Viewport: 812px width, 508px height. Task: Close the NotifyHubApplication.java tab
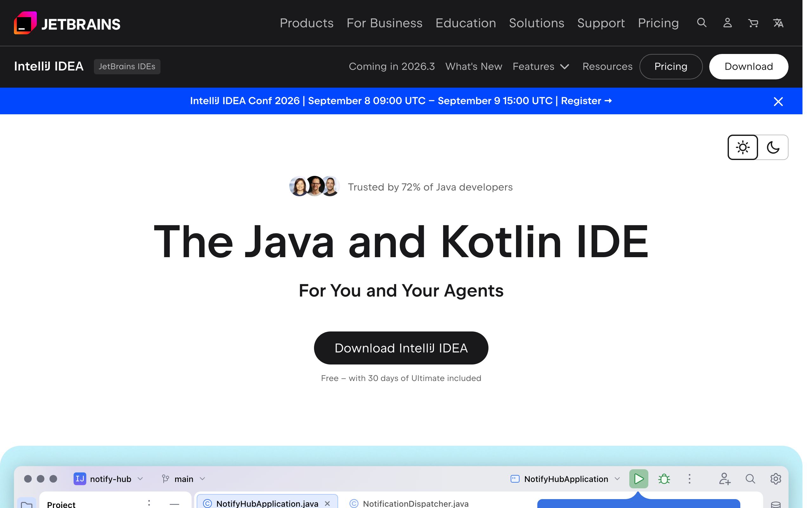coord(327,503)
